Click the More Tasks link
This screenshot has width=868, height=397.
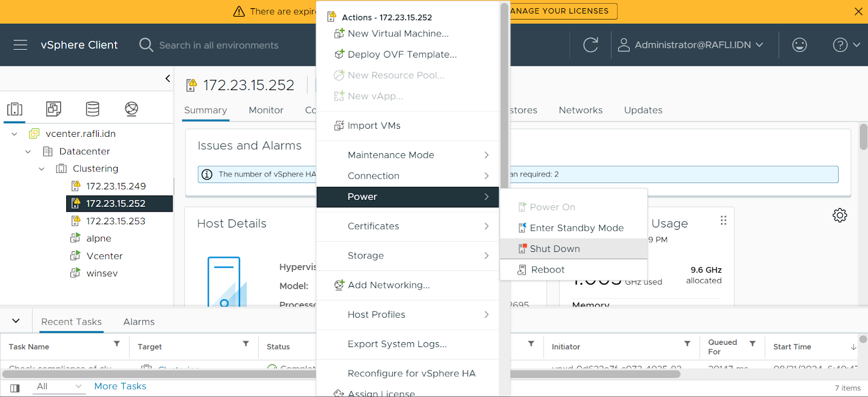click(120, 386)
